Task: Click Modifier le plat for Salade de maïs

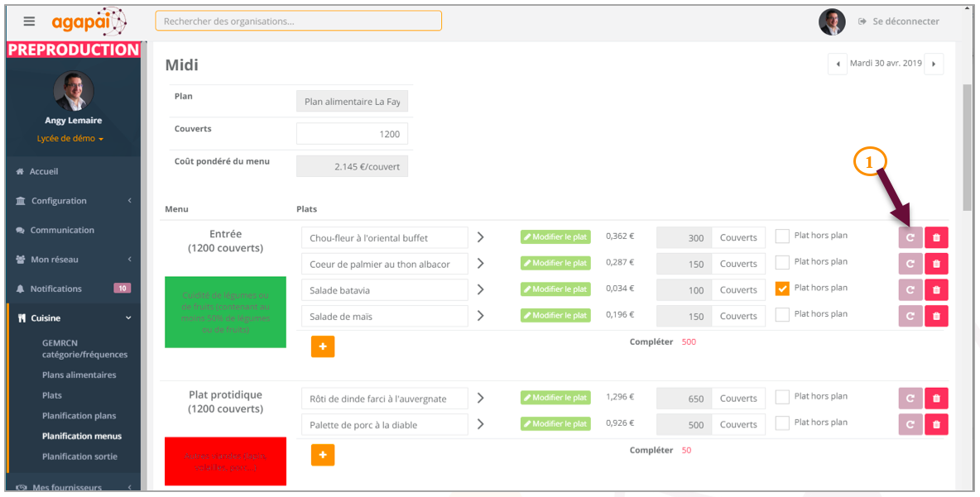Action: (555, 315)
